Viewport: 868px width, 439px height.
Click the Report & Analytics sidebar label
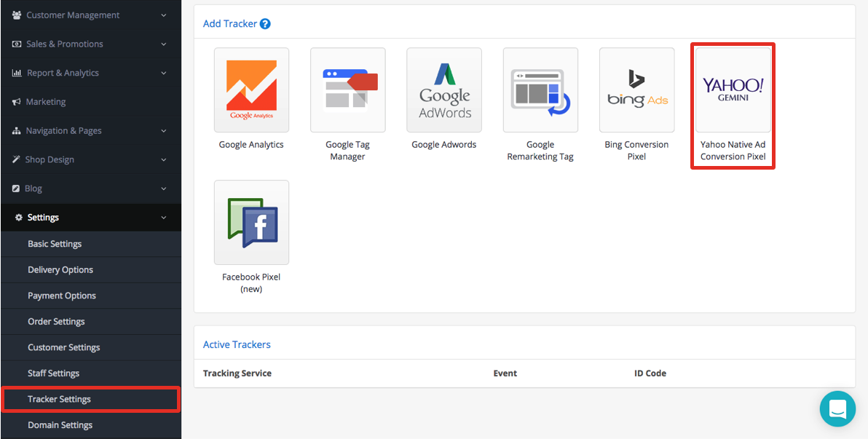click(x=63, y=73)
